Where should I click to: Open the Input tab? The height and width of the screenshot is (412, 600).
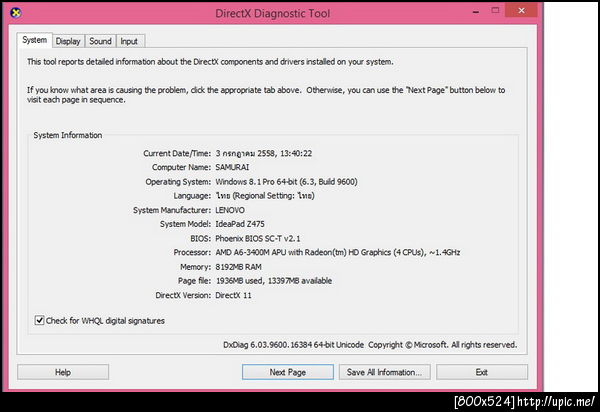[x=129, y=41]
